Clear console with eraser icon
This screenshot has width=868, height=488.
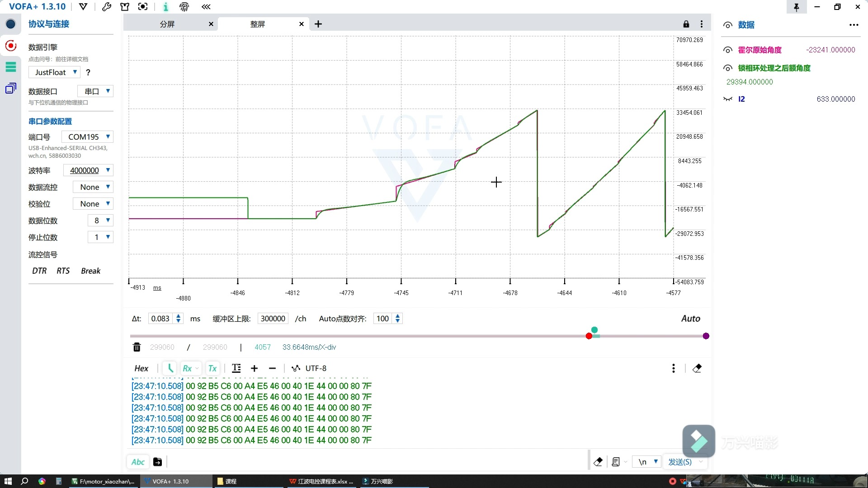697,369
